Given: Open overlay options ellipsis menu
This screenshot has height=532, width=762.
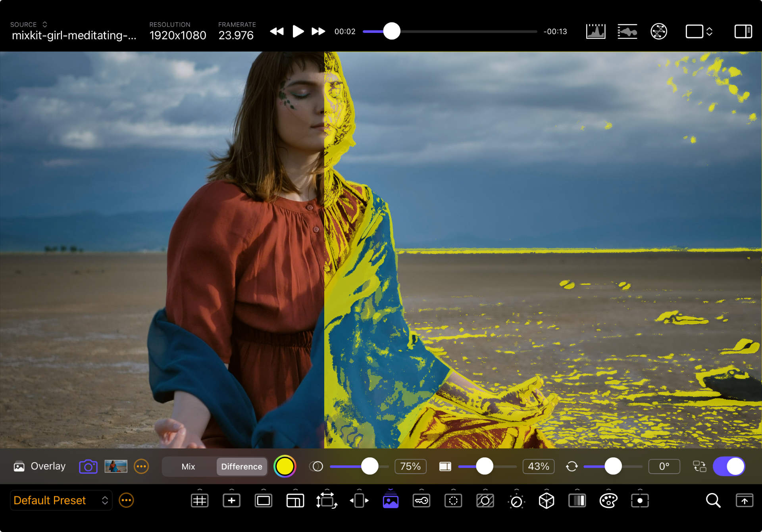Looking at the screenshot, I should (x=141, y=467).
